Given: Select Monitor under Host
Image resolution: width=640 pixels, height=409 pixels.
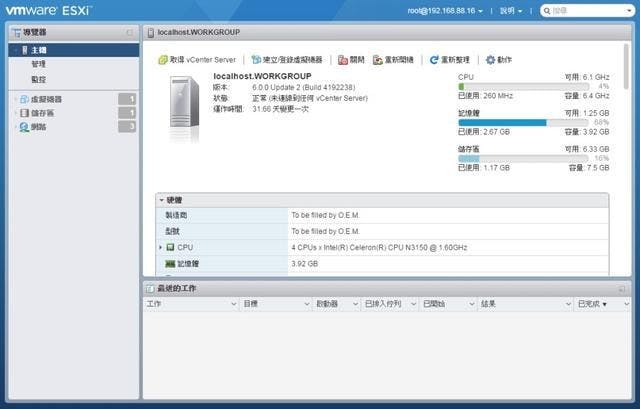Looking at the screenshot, I should pos(39,79).
